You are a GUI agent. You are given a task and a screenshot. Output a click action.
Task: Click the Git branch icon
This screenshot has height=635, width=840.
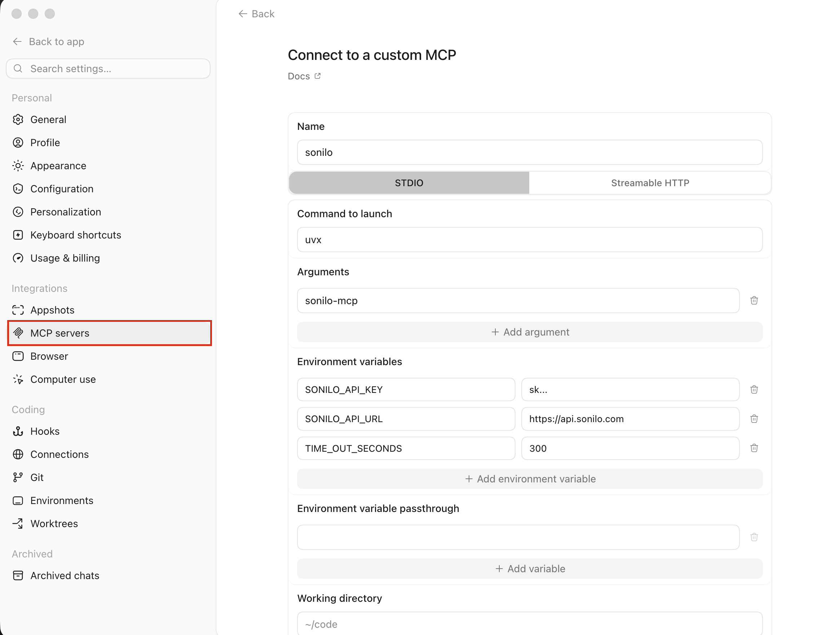click(x=18, y=477)
